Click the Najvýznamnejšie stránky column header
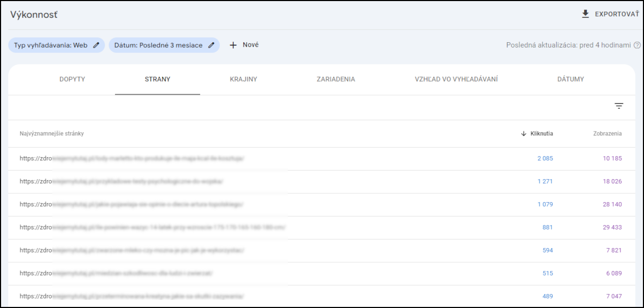This screenshot has height=308, width=644. coord(52,134)
